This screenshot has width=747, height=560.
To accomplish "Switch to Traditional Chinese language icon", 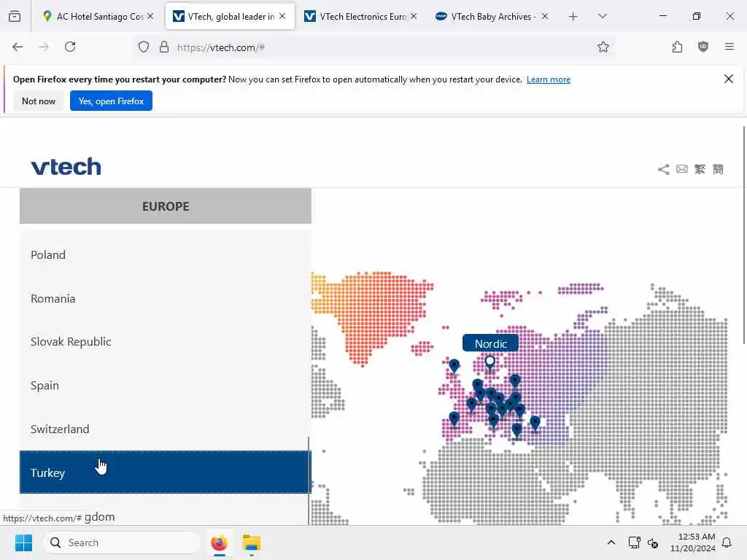I will 700,169.
